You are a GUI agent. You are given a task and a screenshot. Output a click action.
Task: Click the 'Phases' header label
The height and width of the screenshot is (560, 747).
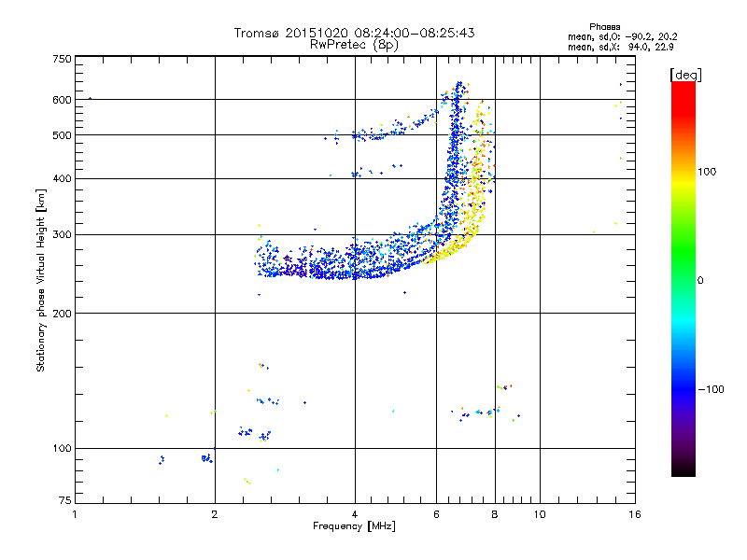pos(604,27)
